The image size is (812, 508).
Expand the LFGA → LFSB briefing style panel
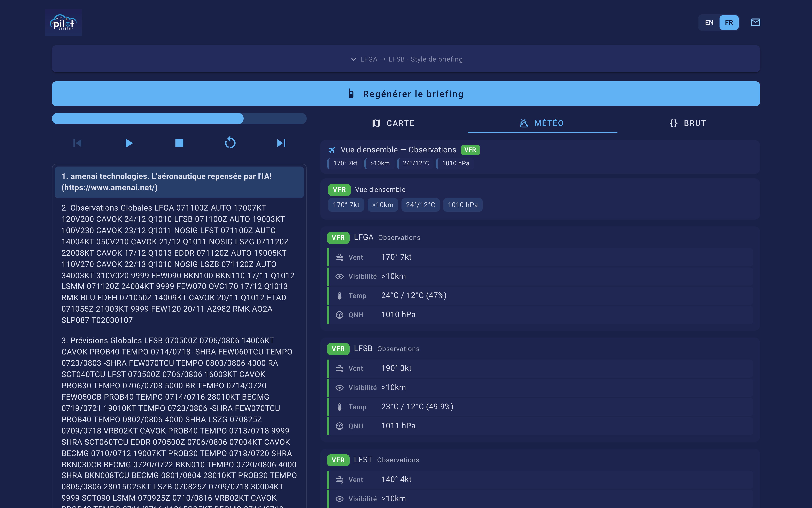click(406, 59)
